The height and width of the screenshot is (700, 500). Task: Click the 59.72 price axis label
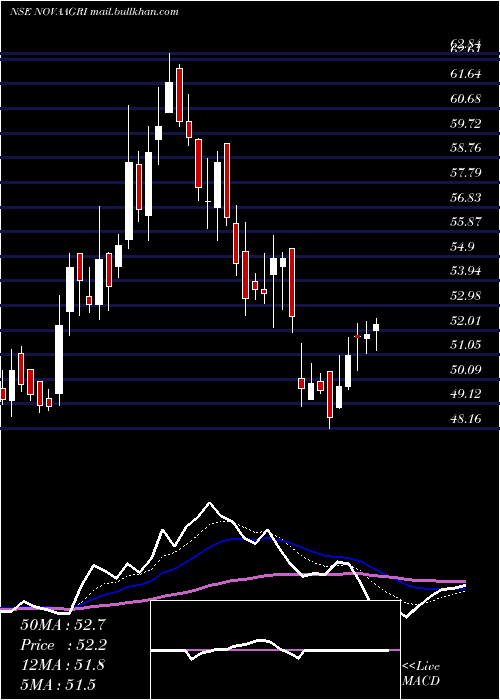[466, 123]
